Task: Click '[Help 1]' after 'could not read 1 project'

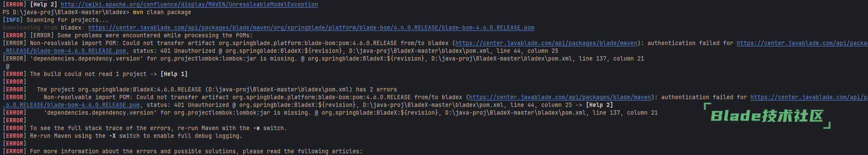Action: pyautogui.click(x=174, y=74)
